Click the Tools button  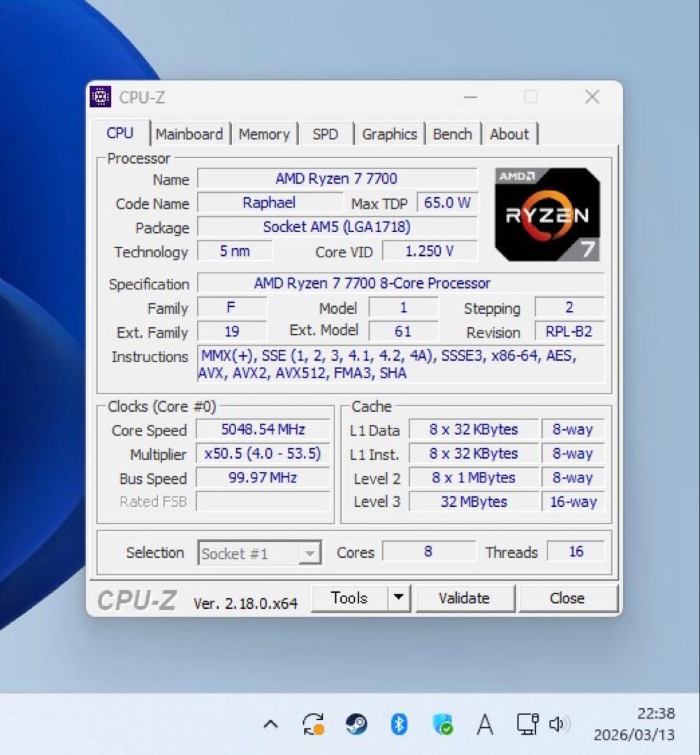click(x=349, y=598)
